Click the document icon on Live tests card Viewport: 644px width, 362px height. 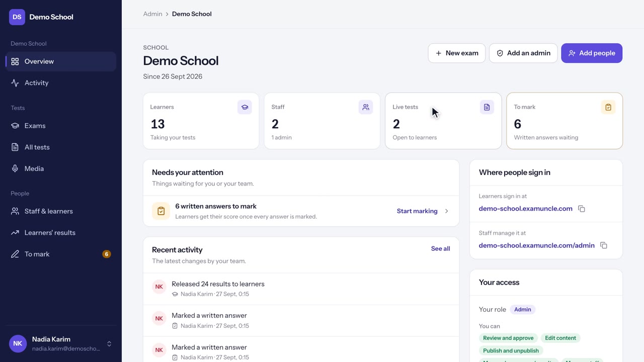(x=487, y=107)
